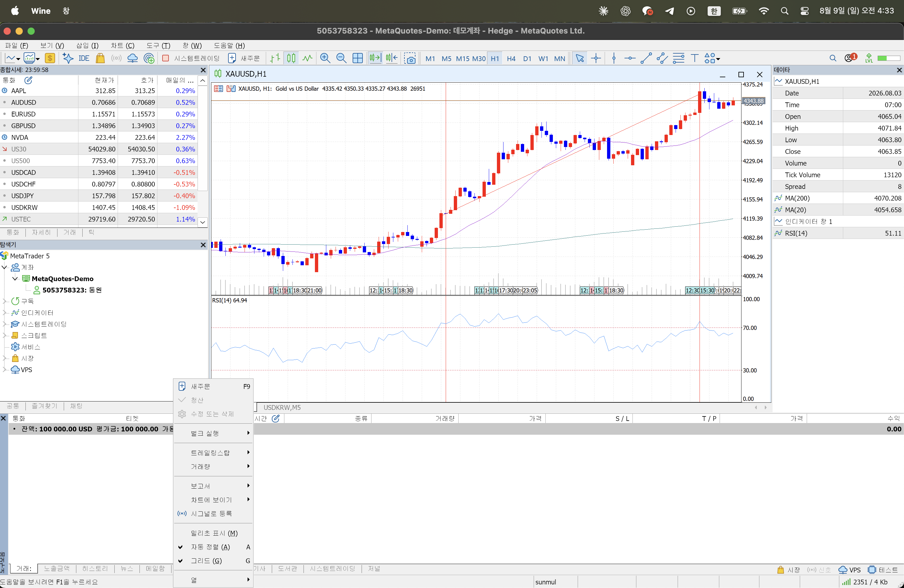Toggle bar chart display mode
This screenshot has width=904, height=588.
click(x=275, y=58)
